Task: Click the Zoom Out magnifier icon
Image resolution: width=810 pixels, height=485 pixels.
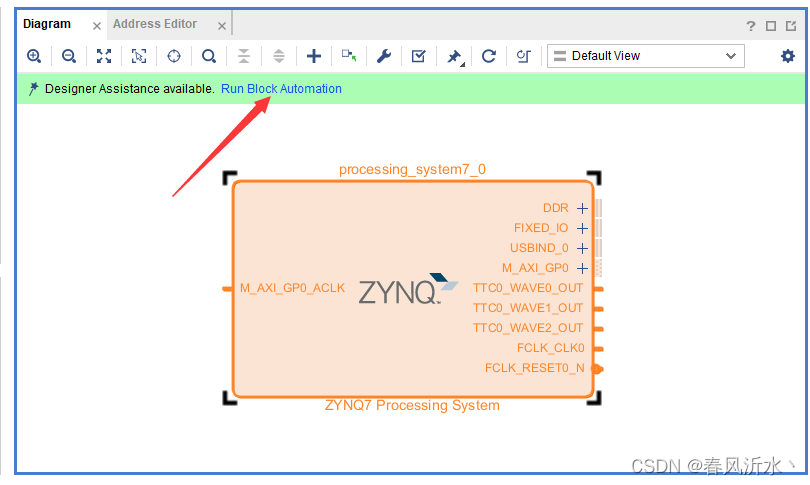Action: coord(69,56)
